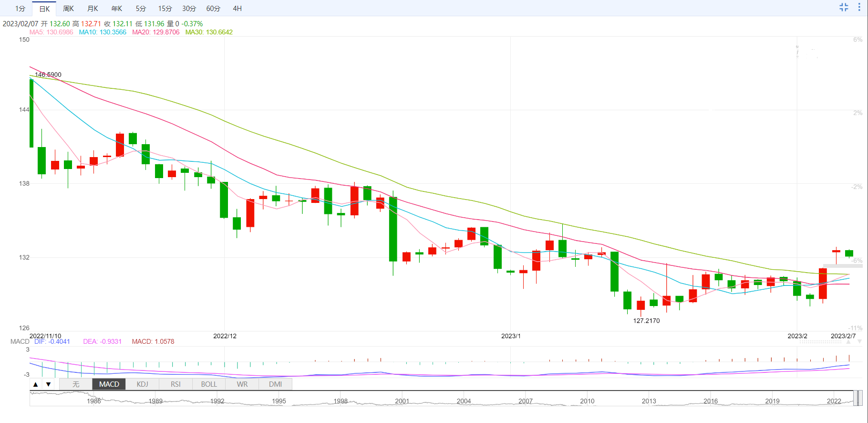The image size is (868, 423).
Task: Select the DMI indicator button
Action: [x=275, y=384]
